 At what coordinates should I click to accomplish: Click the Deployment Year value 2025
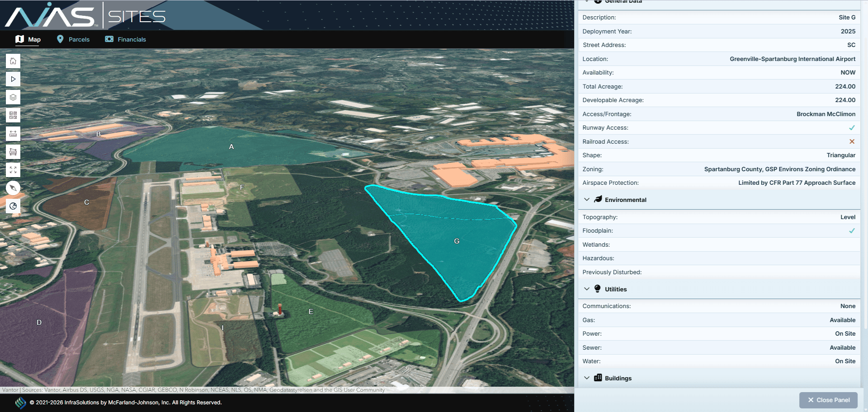848,31
